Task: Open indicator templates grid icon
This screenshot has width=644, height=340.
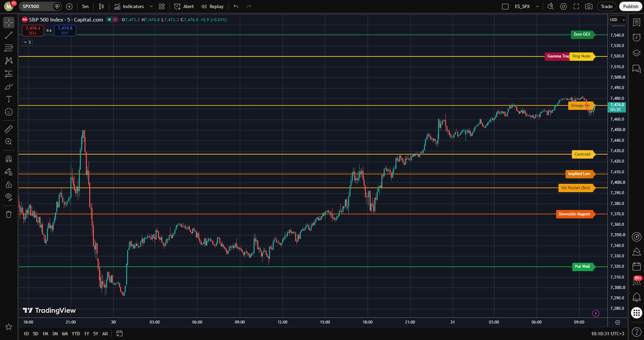Action: point(162,6)
